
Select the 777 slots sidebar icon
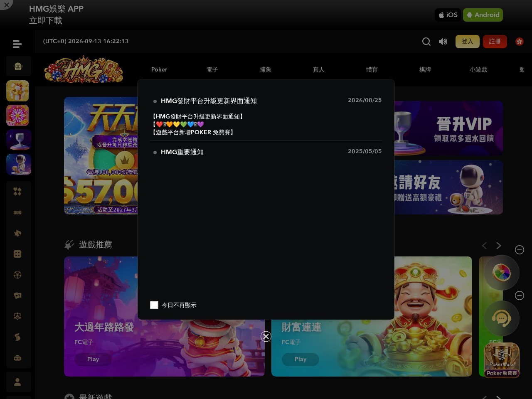pos(17,212)
